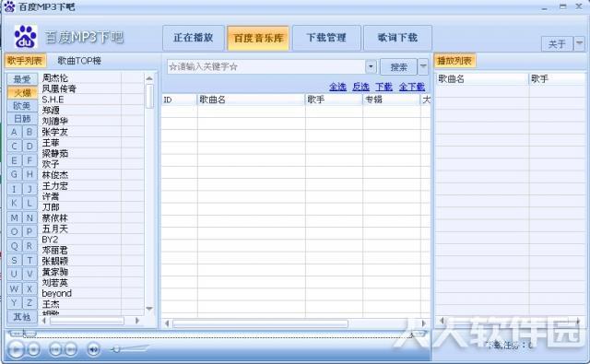Sort search results by ID column
This screenshot has width=590, height=364.
point(179,100)
